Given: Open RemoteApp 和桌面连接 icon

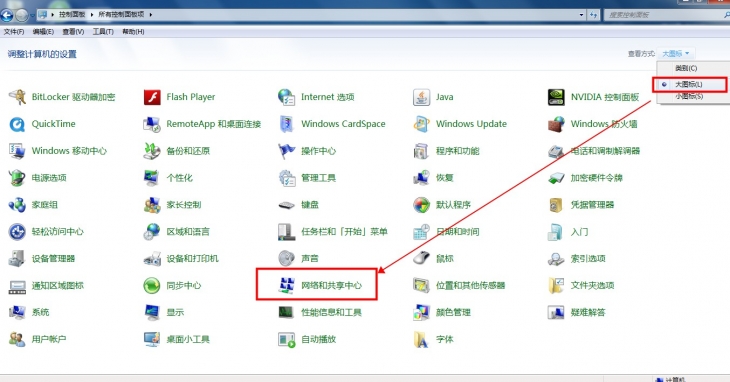Looking at the screenshot, I should [152, 124].
